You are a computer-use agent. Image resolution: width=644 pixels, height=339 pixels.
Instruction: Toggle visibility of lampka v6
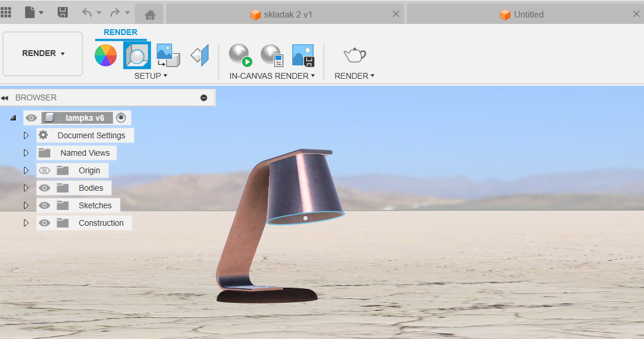(32, 118)
